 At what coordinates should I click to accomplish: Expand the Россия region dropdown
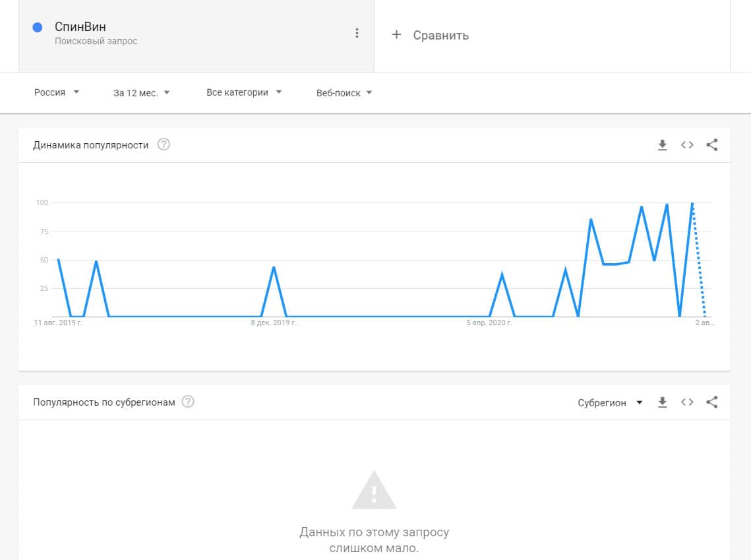pyautogui.click(x=57, y=92)
